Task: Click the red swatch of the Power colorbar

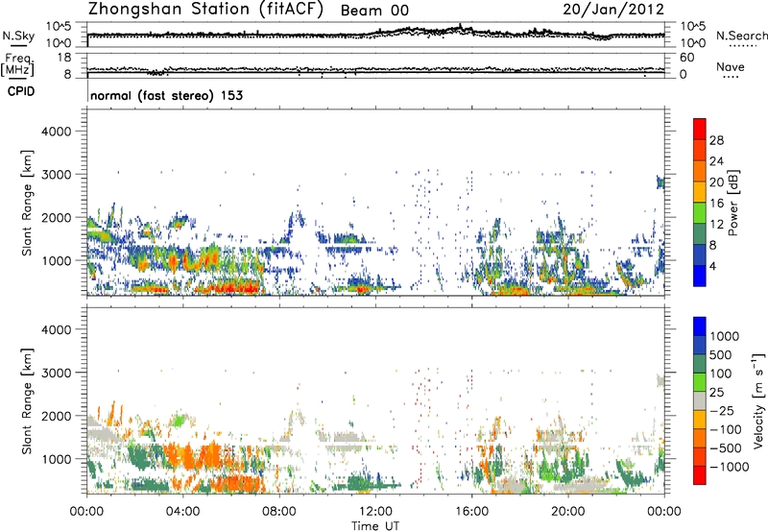Action: click(700, 130)
